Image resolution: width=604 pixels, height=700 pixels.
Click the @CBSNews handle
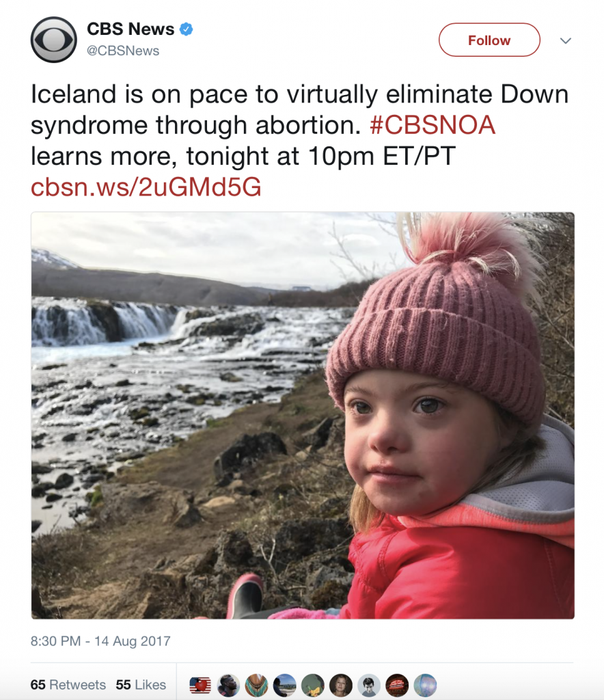tap(123, 51)
